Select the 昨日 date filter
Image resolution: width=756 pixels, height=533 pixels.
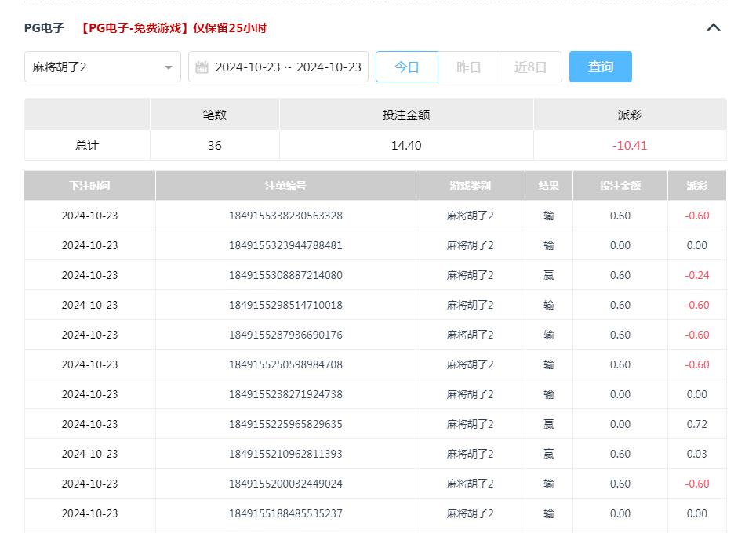click(x=468, y=67)
